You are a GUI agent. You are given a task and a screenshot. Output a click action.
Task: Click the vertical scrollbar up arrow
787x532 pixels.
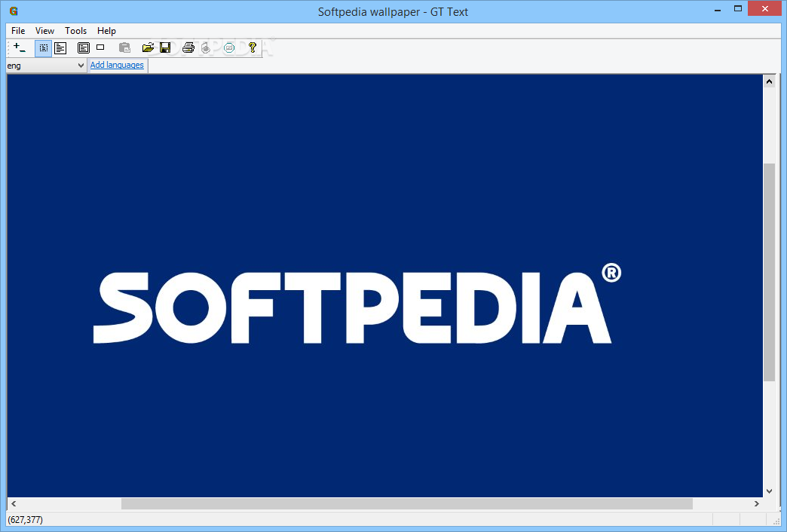(x=769, y=81)
